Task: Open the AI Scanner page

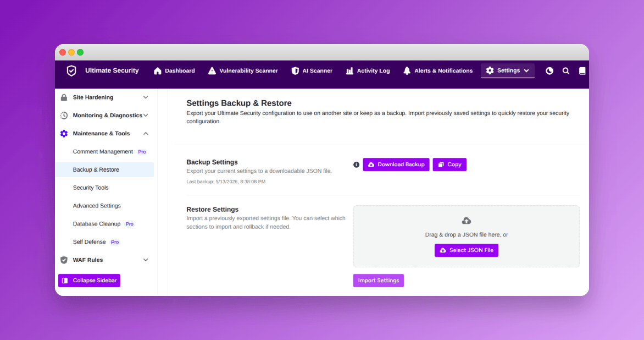Action: pos(312,71)
